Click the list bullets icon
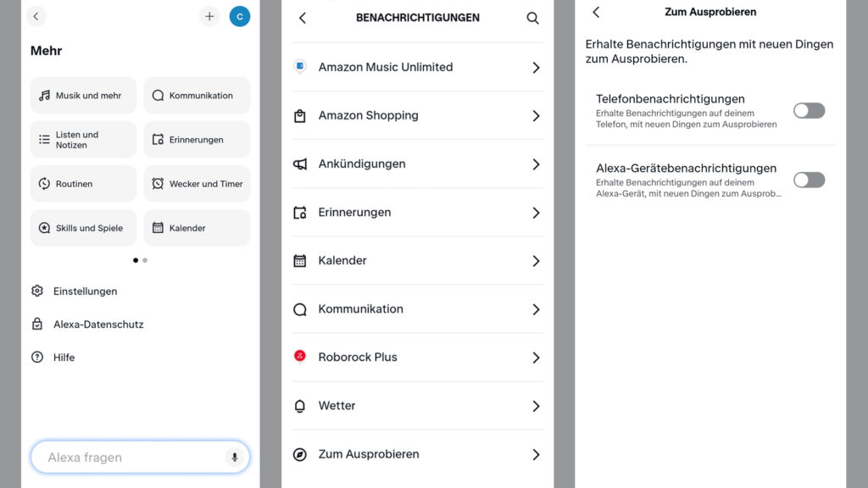868x488 pixels. click(44, 140)
